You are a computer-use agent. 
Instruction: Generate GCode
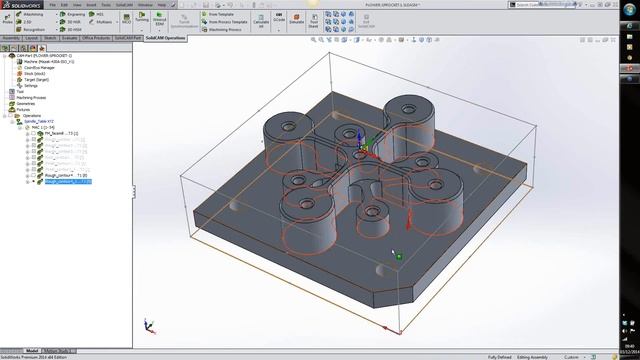(279, 17)
